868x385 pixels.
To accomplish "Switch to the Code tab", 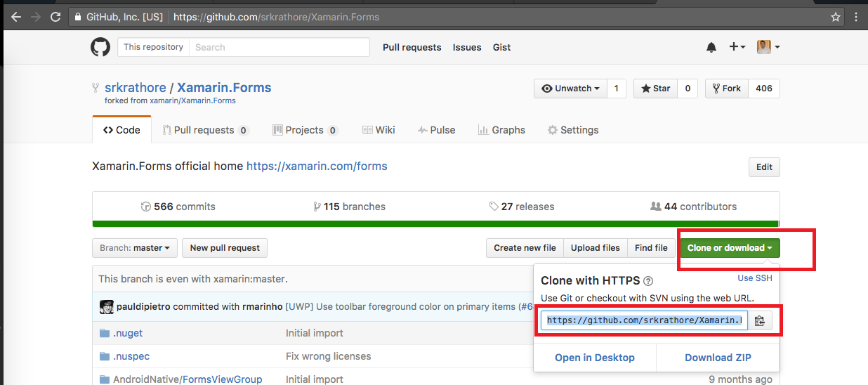I will coord(121,130).
